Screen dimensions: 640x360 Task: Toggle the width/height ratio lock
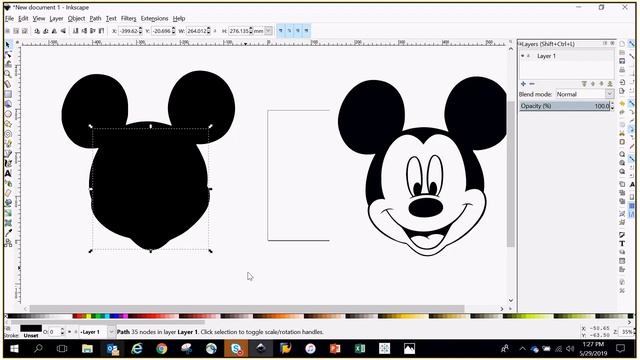coord(215,31)
